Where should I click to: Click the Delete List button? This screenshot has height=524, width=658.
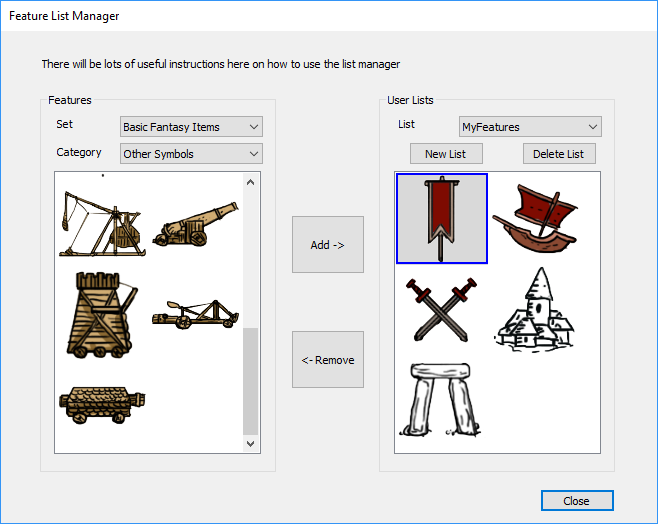[559, 154]
